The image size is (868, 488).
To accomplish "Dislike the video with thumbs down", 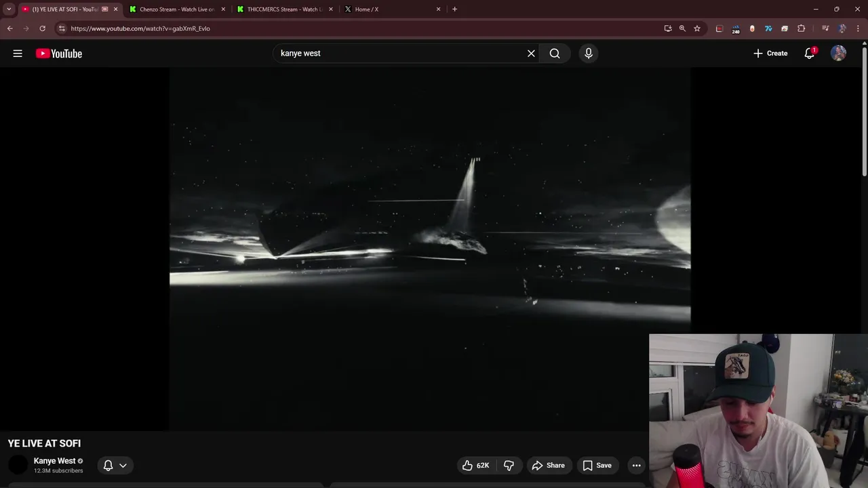I will click(509, 466).
